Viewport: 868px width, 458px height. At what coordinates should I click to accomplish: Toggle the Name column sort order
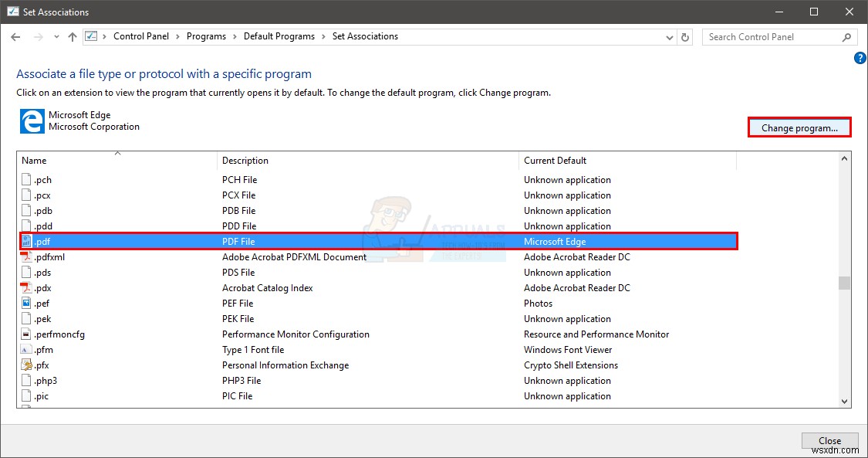point(116,160)
